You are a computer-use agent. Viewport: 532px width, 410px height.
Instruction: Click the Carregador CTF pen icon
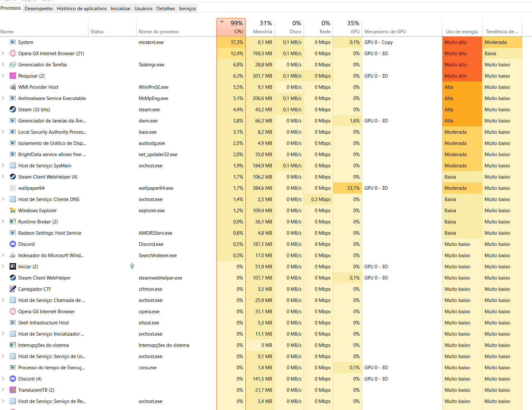(13, 289)
